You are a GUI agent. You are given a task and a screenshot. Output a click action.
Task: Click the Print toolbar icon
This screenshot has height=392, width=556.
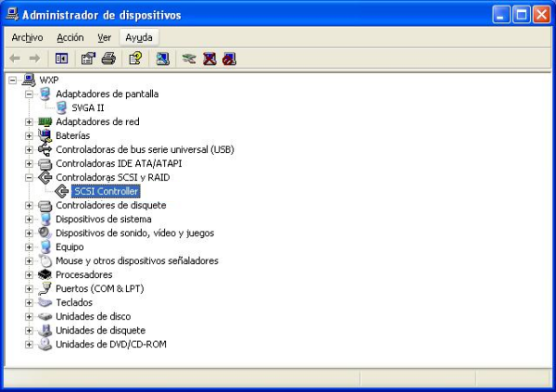coord(107,58)
